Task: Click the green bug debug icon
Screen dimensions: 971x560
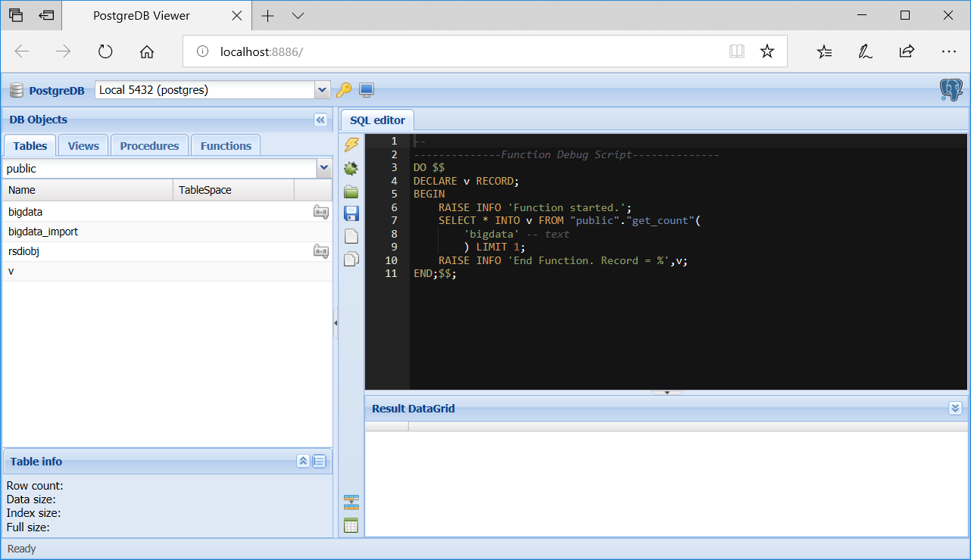Action: (351, 168)
